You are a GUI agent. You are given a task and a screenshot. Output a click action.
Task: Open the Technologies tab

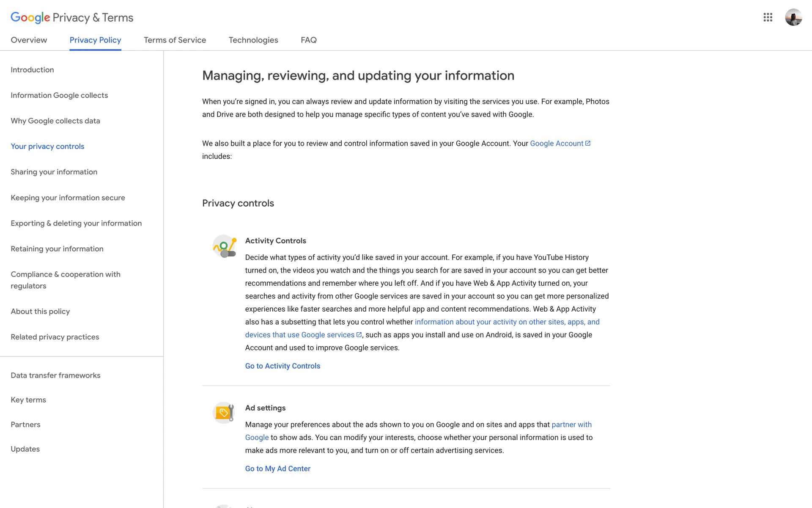tap(253, 40)
